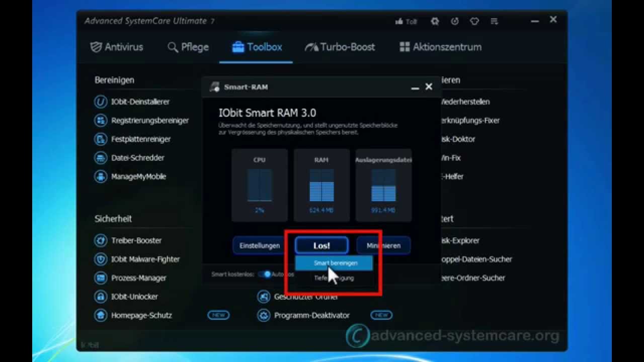Close the Smart-RAM dialog
Image resolution: width=644 pixels, height=362 pixels.
[x=429, y=86]
